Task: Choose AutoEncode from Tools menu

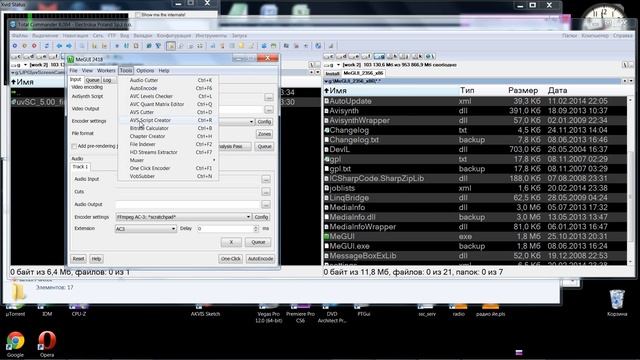Action: click(168, 88)
